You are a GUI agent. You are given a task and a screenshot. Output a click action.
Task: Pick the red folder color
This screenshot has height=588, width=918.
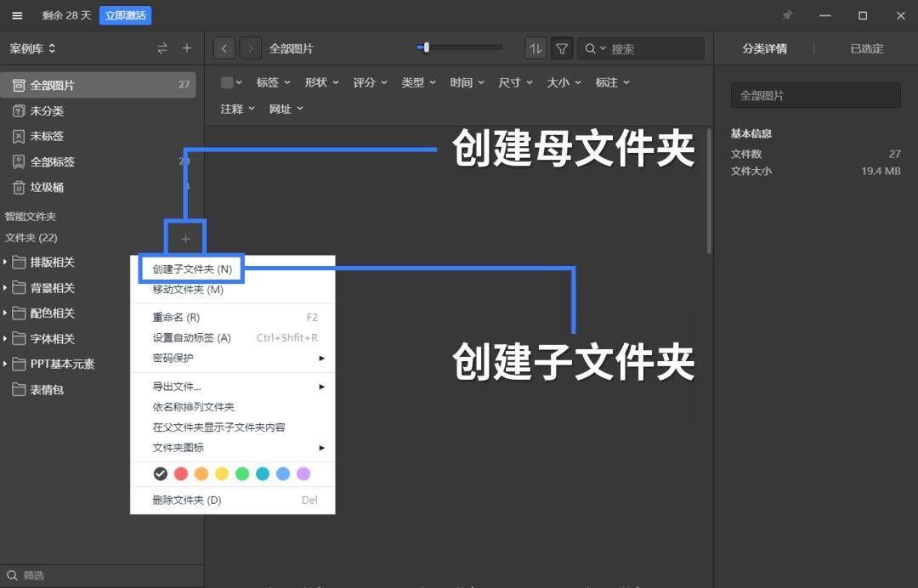pyautogui.click(x=181, y=474)
